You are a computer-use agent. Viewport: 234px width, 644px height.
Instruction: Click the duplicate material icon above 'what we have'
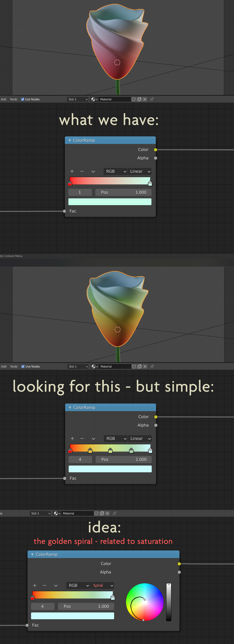(x=139, y=99)
